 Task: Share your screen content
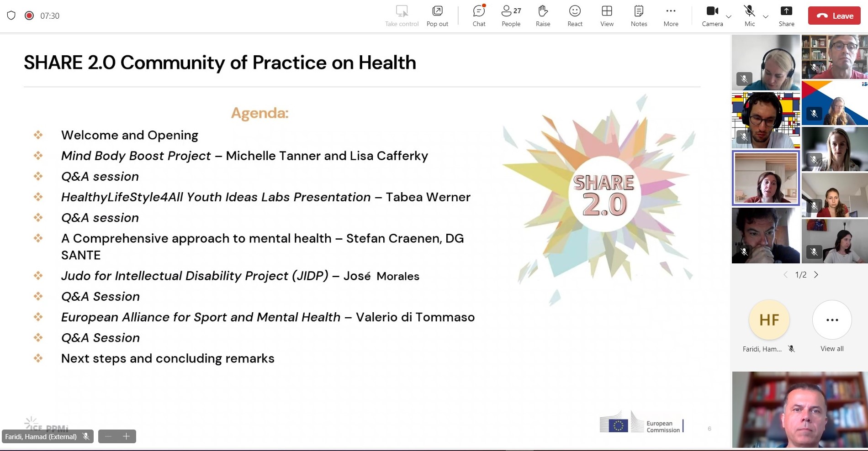coord(786,16)
